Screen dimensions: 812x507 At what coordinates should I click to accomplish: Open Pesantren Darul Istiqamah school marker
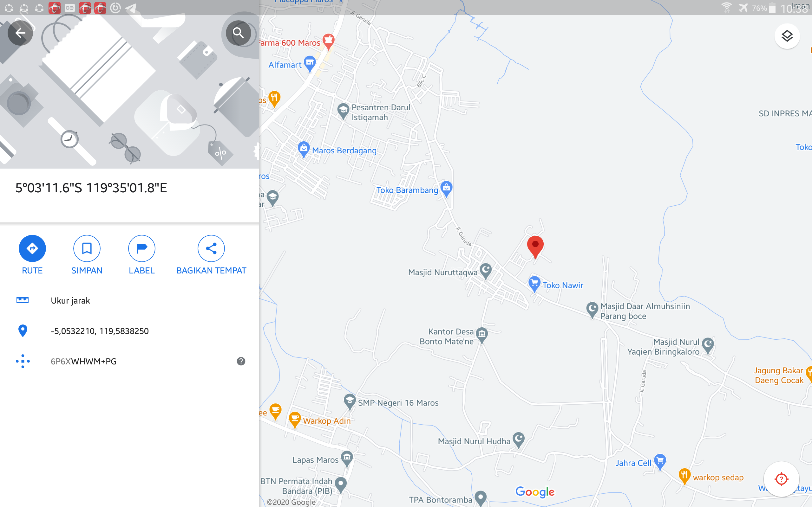tap(343, 111)
